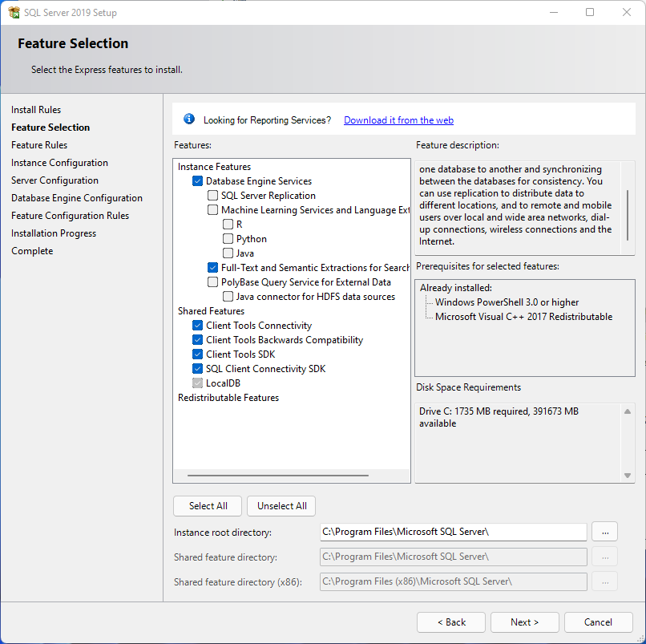Tick the R language checkbox

coord(228,225)
